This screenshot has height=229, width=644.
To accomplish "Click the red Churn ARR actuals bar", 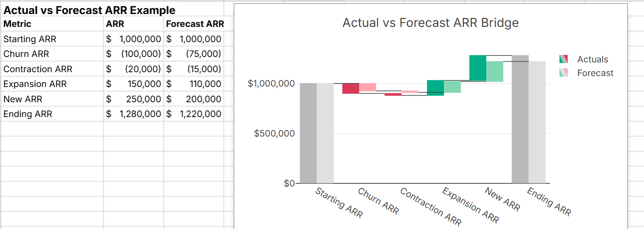I will [x=350, y=89].
